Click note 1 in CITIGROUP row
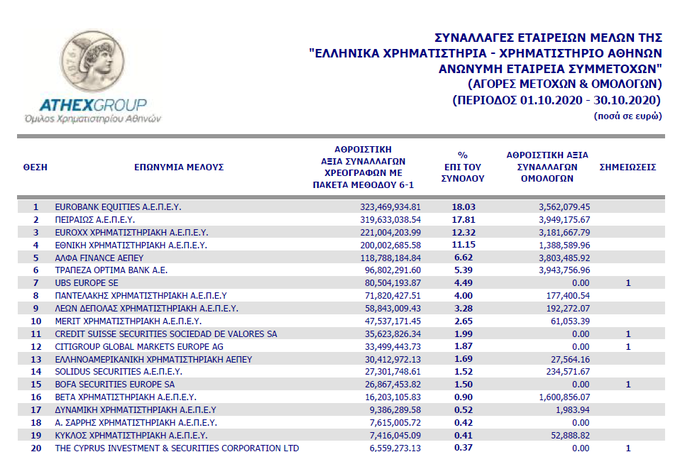The height and width of the screenshot is (452, 680). 628,347
